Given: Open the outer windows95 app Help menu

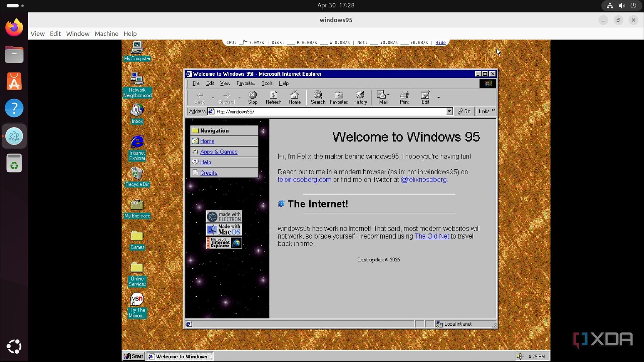Looking at the screenshot, I should point(130,34).
